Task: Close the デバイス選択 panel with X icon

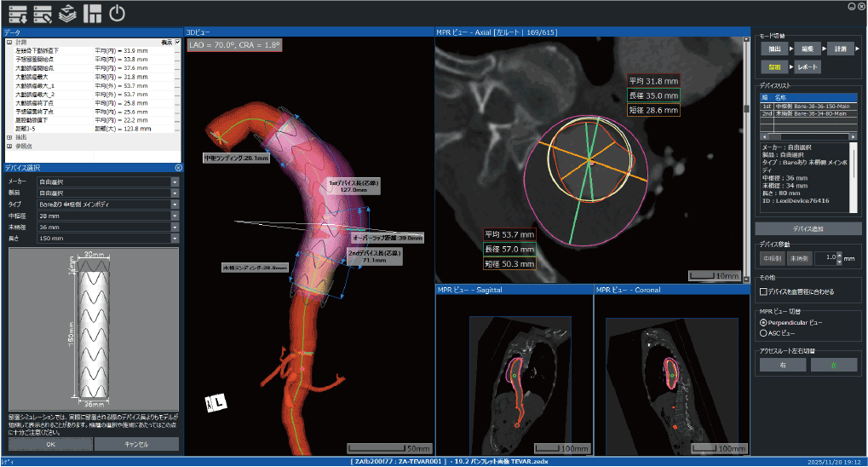Action: (178, 168)
